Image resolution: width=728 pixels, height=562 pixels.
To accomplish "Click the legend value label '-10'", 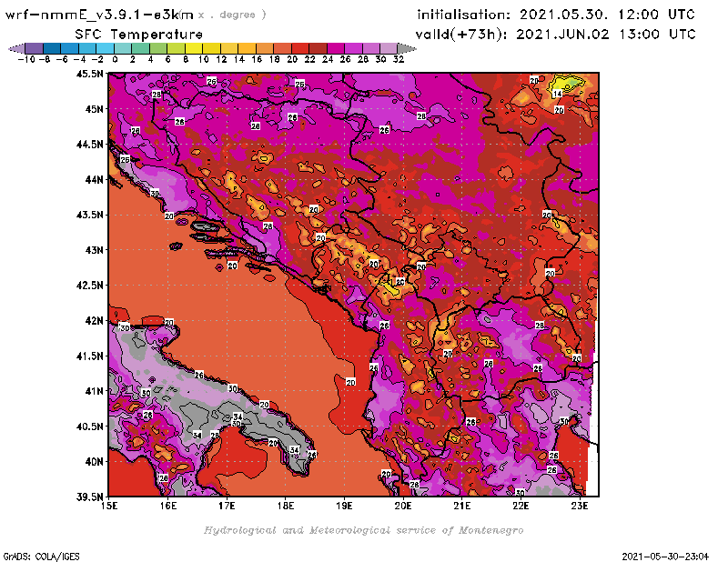I will tap(26, 59).
